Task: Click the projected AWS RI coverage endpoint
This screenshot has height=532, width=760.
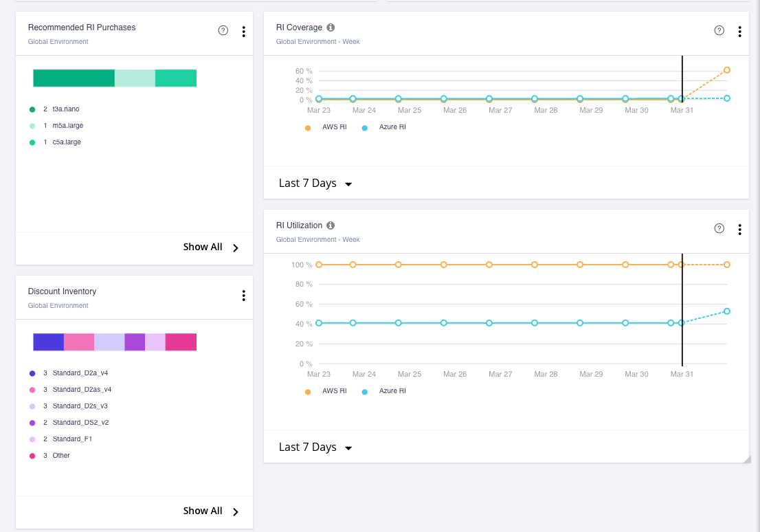Action: pyautogui.click(x=726, y=70)
